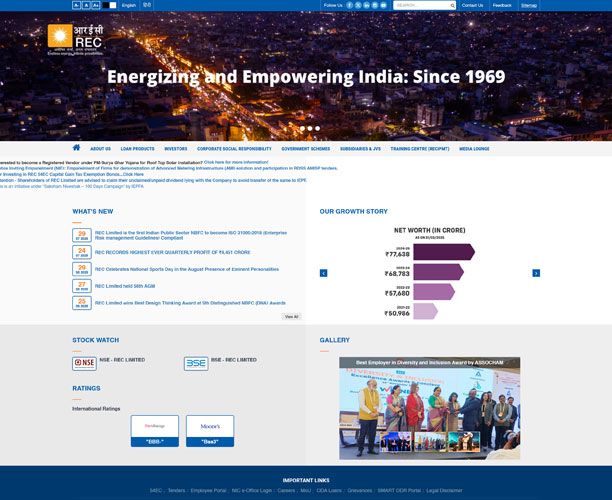Open REC LinkedIn icon
This screenshot has height=500, width=612.
click(366, 5)
